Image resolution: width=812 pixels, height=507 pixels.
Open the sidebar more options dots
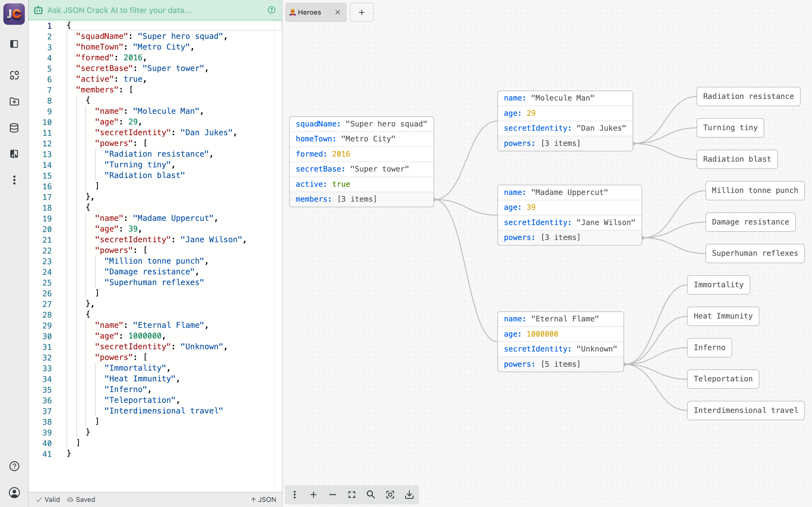[14, 180]
